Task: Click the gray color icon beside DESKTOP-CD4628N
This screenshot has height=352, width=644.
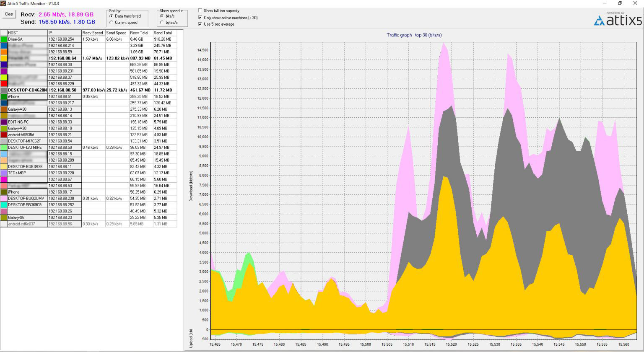Action: coord(3,90)
